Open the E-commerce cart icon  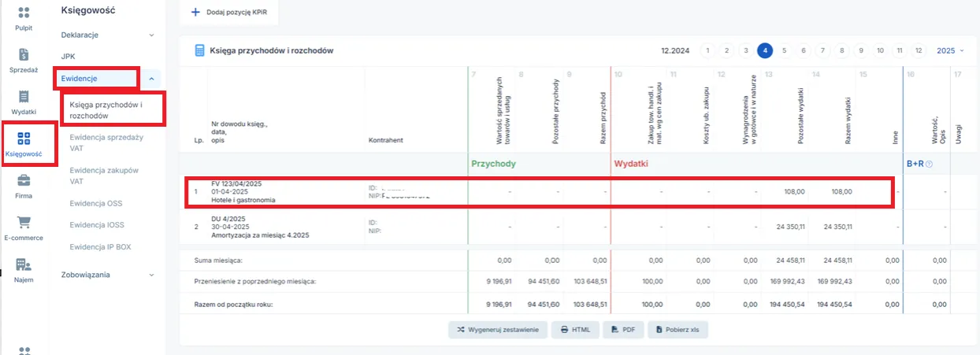pos(24,224)
